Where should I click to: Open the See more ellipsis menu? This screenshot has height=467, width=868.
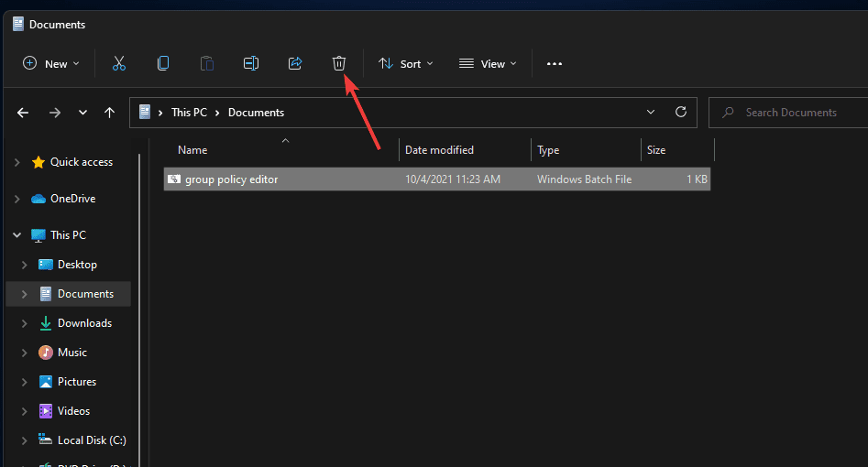pyautogui.click(x=554, y=63)
